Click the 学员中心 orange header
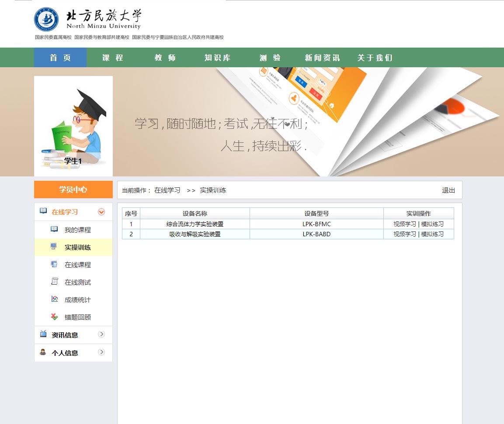 (x=73, y=190)
